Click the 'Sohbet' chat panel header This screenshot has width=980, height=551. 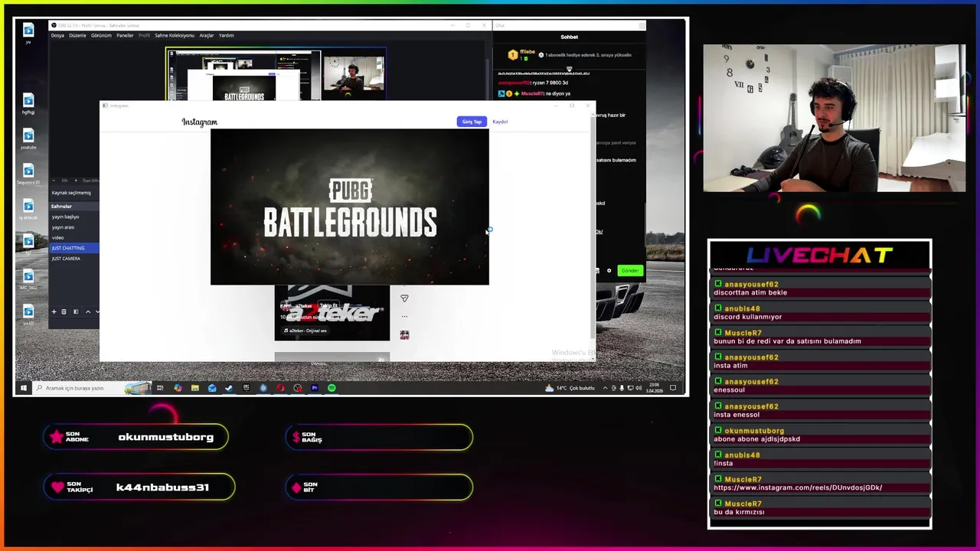coord(570,37)
